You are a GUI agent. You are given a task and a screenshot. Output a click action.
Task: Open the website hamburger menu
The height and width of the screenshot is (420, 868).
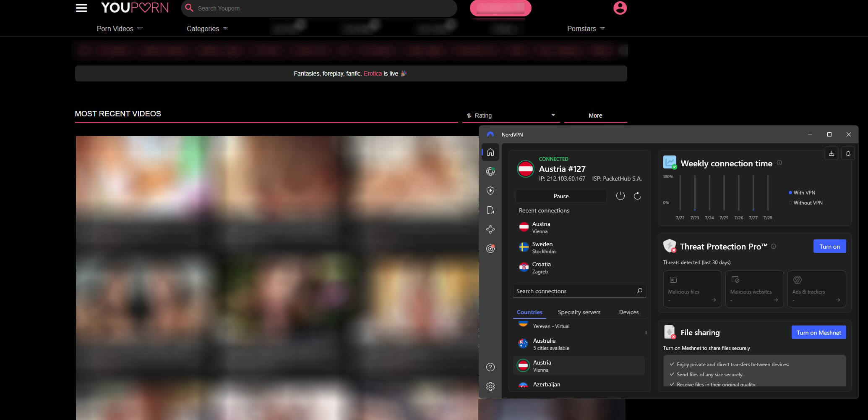coord(81,8)
